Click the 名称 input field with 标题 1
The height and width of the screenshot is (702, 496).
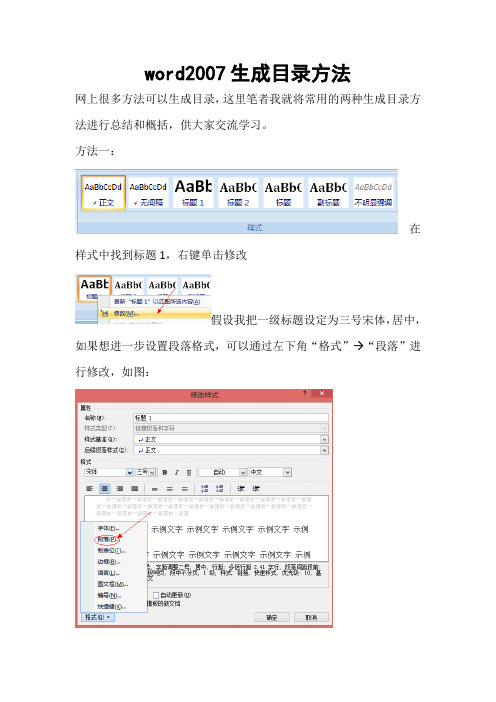point(231,418)
